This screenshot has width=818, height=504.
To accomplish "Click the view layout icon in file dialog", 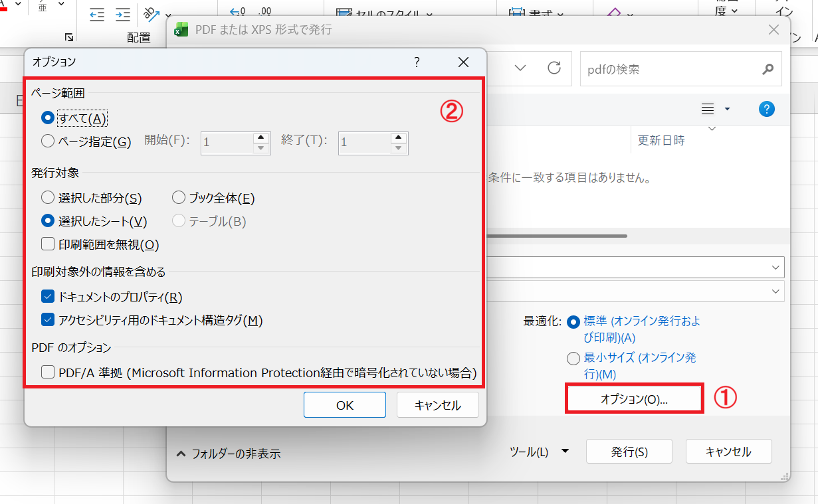I will 708,109.
